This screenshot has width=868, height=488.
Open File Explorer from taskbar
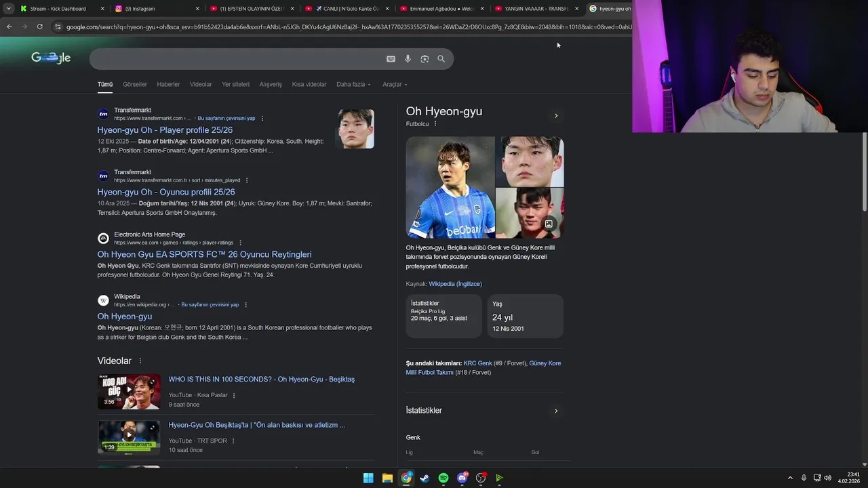[x=387, y=478]
